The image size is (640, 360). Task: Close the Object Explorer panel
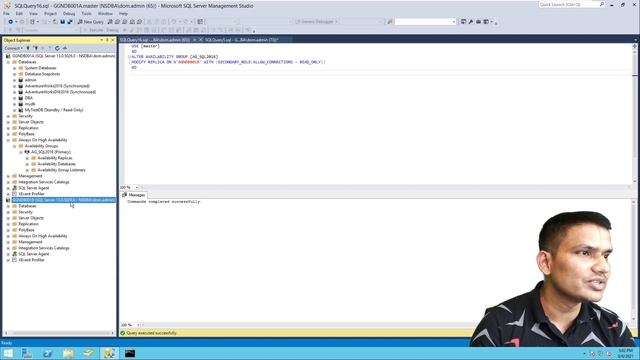pyautogui.click(x=113, y=40)
